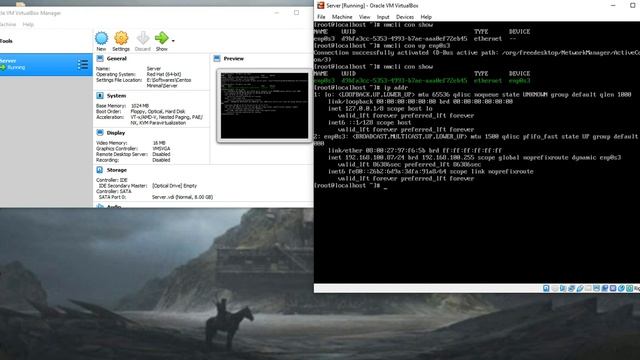Click the inet 192.168.100.87/24 line

[474, 157]
